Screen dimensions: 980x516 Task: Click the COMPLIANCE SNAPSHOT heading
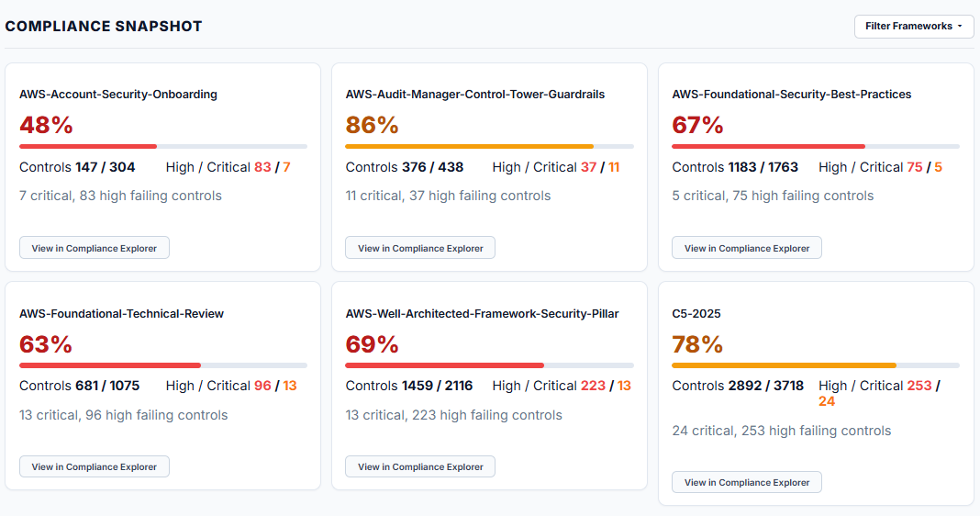pos(104,27)
